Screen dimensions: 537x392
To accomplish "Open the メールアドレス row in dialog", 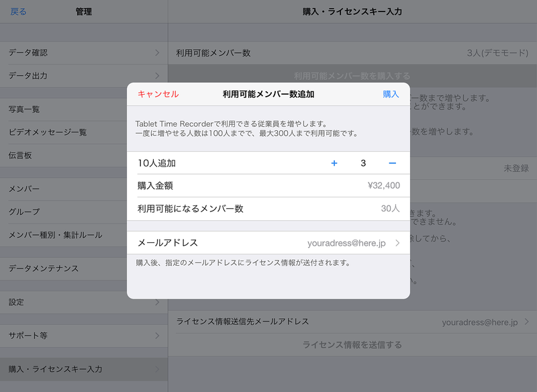I will pyautogui.click(x=168, y=243).
